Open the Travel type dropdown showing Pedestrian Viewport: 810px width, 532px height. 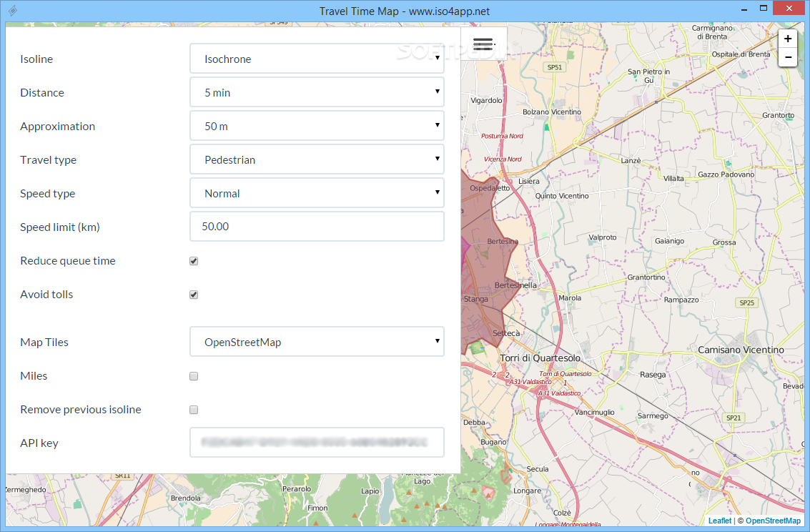click(317, 159)
